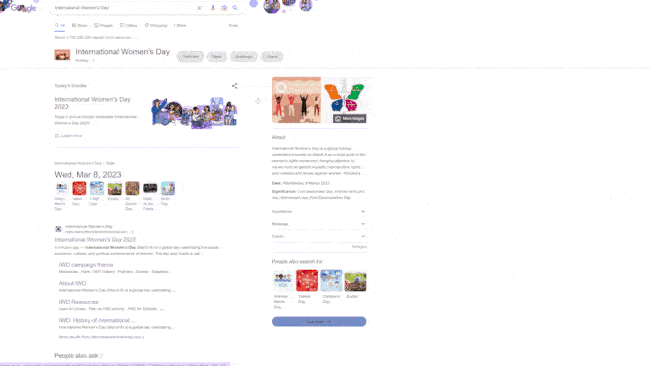Click the site favicon of first result
The width and height of the screenshot is (650, 366).
pos(58,229)
